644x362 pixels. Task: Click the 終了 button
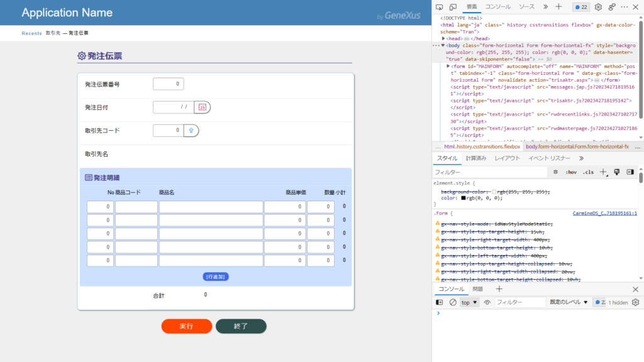pyautogui.click(x=241, y=326)
